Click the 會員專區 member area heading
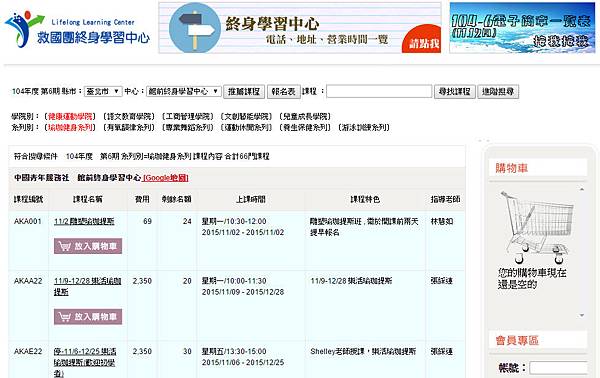This screenshot has height=378, width=600. click(x=517, y=340)
